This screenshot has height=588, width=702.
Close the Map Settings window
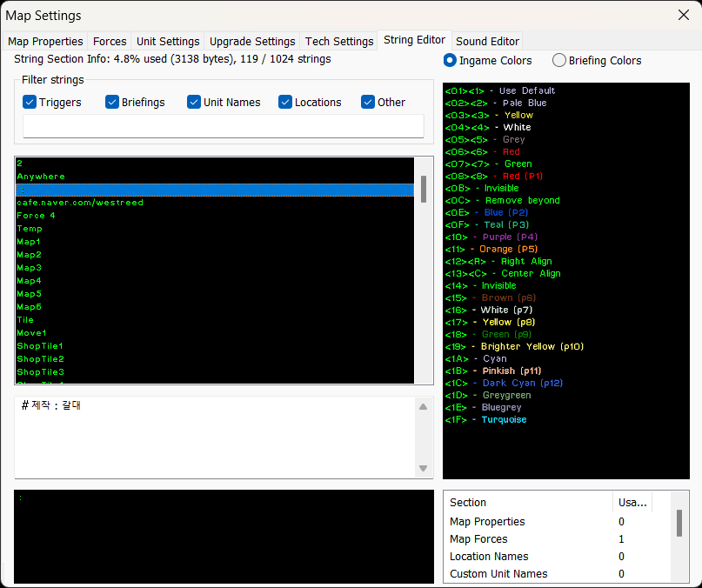[683, 15]
